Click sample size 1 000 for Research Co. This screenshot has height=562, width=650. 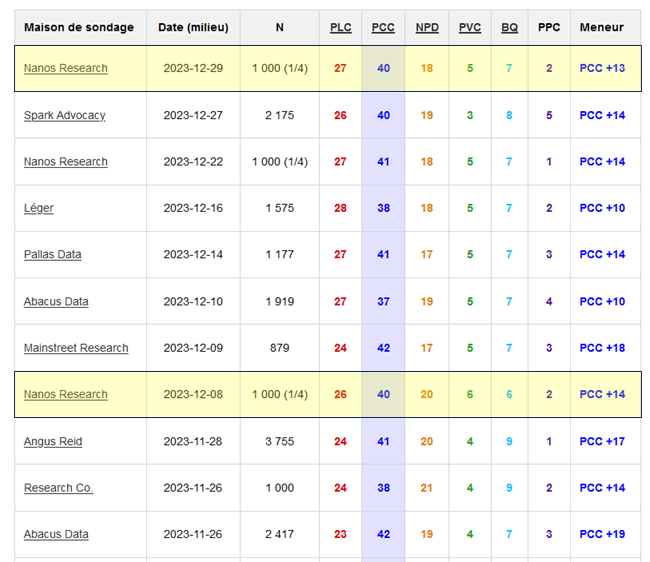[x=280, y=488]
